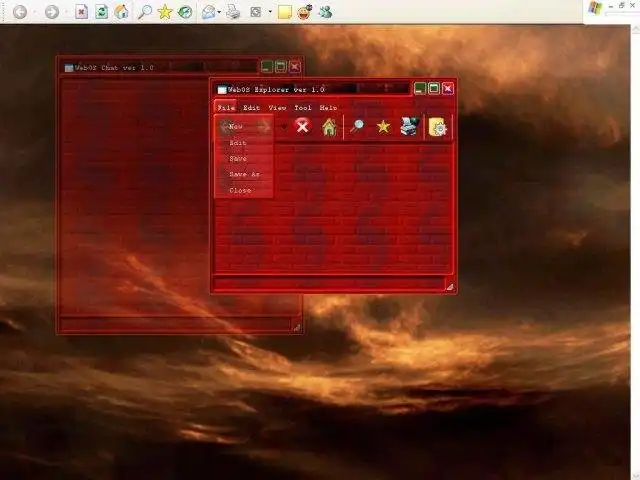
Task: Click the WebOS Explorer status bar
Action: (x=329, y=283)
